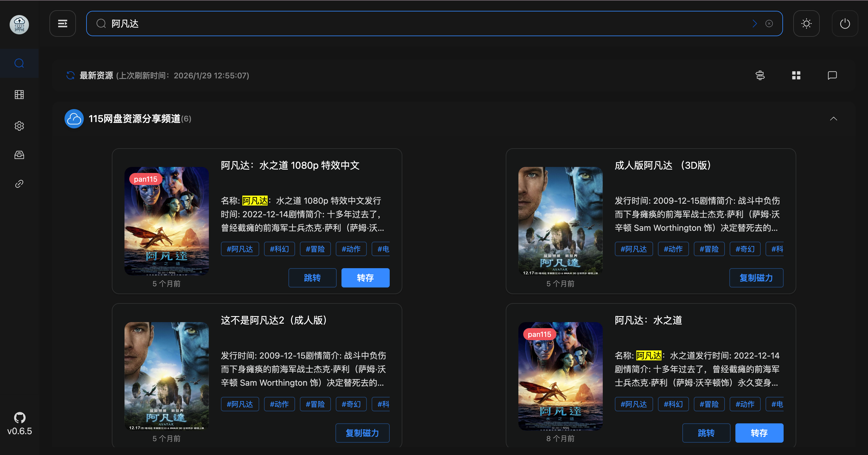Toggle the sidebar menu collapse button
Image resolution: width=868 pixels, height=455 pixels.
point(63,24)
